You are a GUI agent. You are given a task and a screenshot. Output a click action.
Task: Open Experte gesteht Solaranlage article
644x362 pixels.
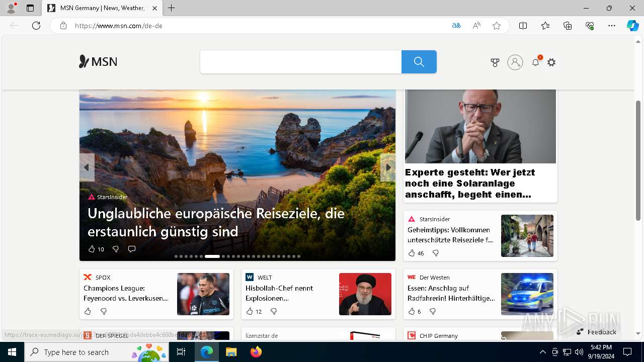(470, 183)
